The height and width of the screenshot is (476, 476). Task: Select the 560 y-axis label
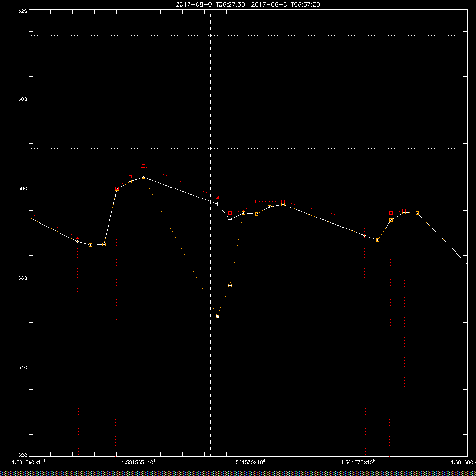click(x=23, y=278)
